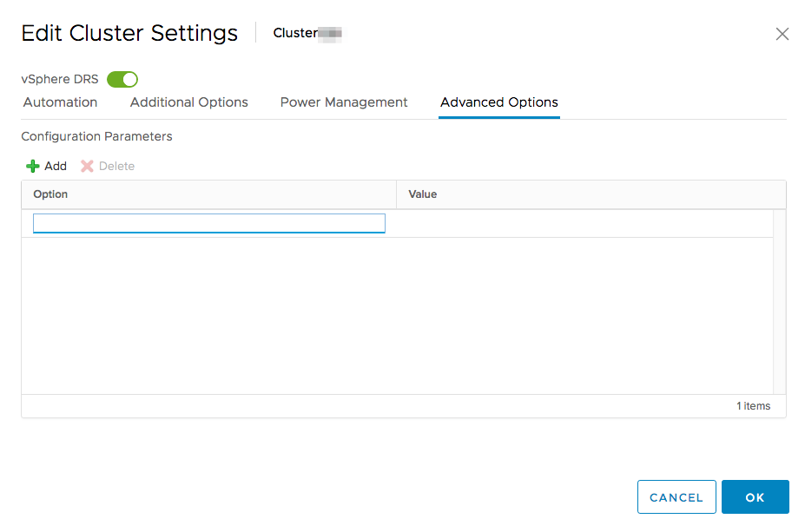This screenshot has height=532, width=805.
Task: Click the vSphere DRS label text
Action: point(59,79)
